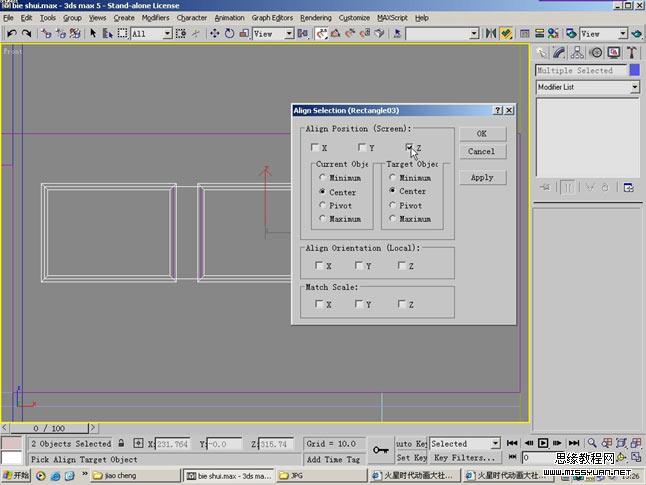Choose the rectangular selection region tool
Viewport: 646px width, 485px height.
[122, 33]
